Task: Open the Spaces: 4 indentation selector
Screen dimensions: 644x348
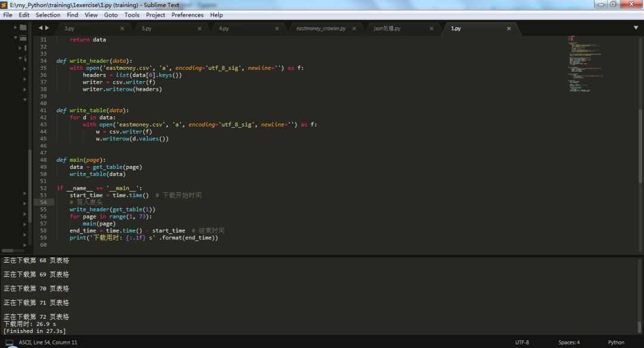Action: (x=569, y=343)
